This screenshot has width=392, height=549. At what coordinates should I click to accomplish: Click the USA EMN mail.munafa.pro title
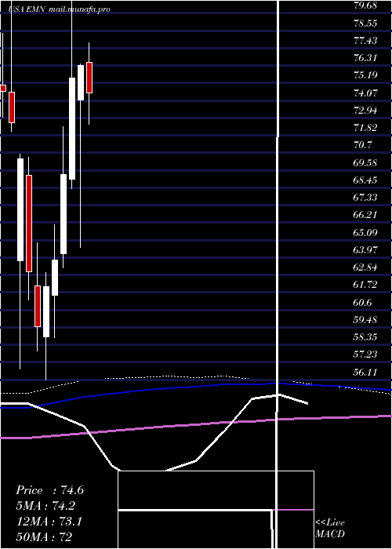(x=60, y=9)
